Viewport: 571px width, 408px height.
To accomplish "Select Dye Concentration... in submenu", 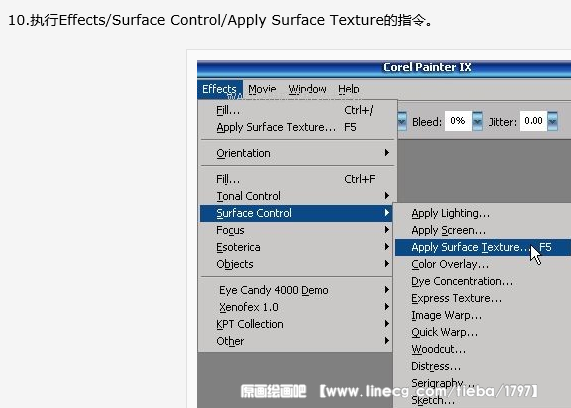I will pyautogui.click(x=483, y=281).
